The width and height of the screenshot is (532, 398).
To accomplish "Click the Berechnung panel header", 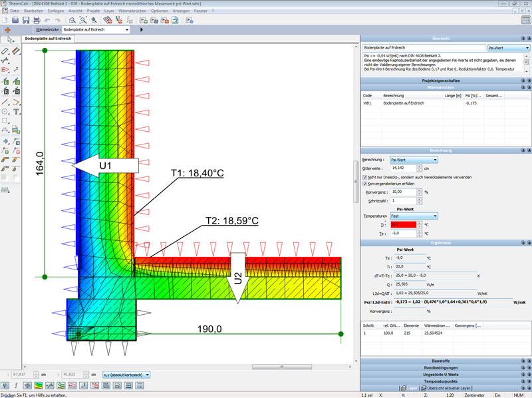I will [x=441, y=150].
